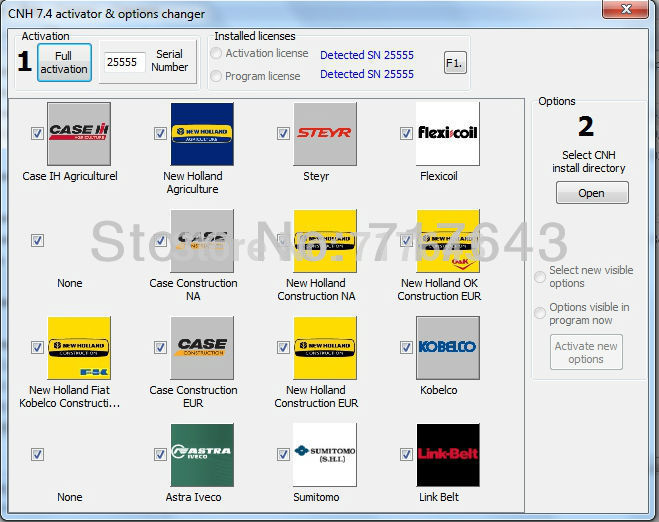659x522 pixels.
Task: Uncheck the New Holland Agriculture checkbox
Action: click(x=160, y=133)
